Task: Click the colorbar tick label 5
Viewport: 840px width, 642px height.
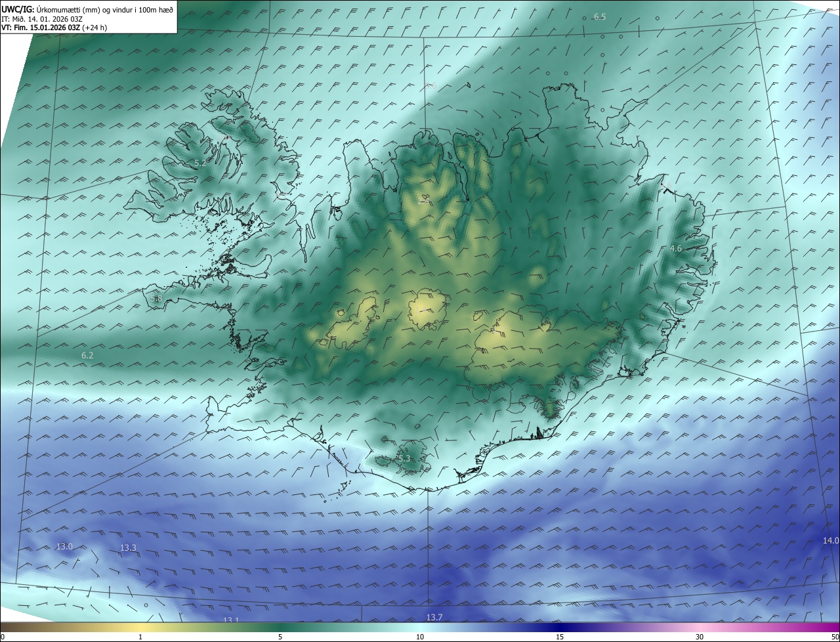Action: click(x=280, y=637)
